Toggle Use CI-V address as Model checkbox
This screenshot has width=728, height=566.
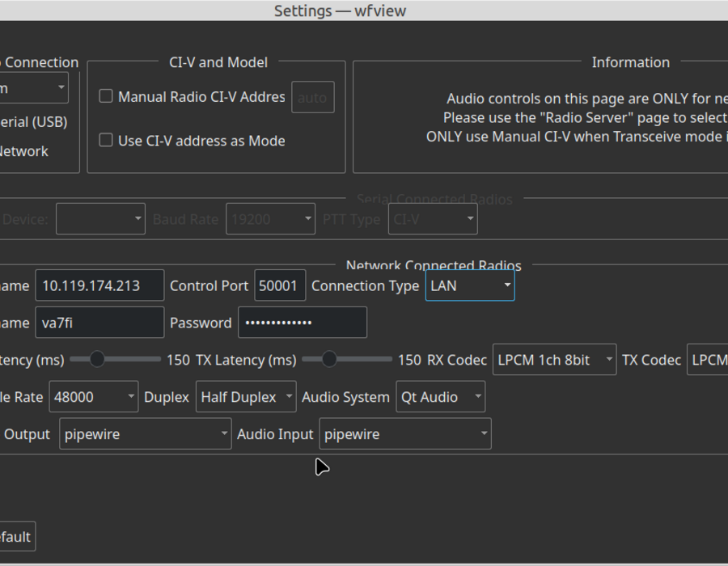pos(106,140)
